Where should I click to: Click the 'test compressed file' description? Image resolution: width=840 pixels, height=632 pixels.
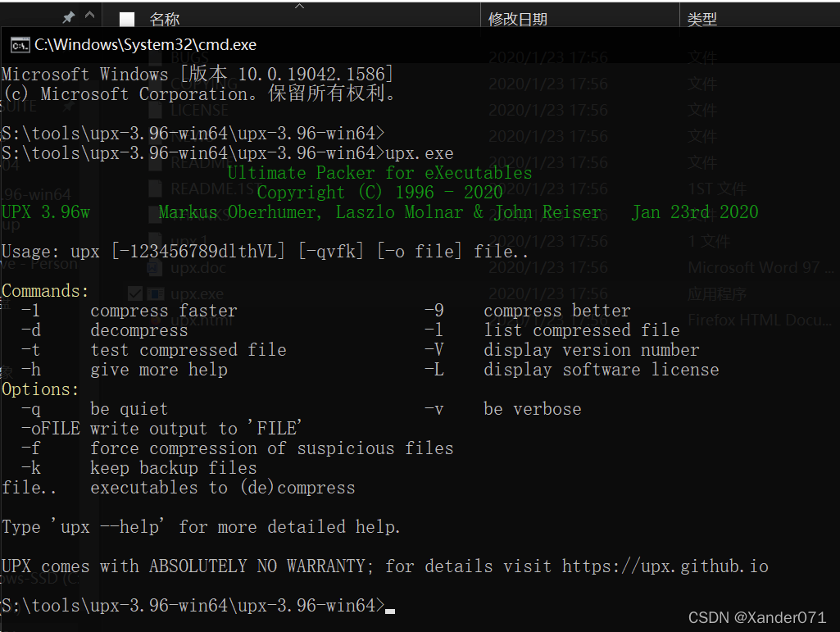[188, 350]
